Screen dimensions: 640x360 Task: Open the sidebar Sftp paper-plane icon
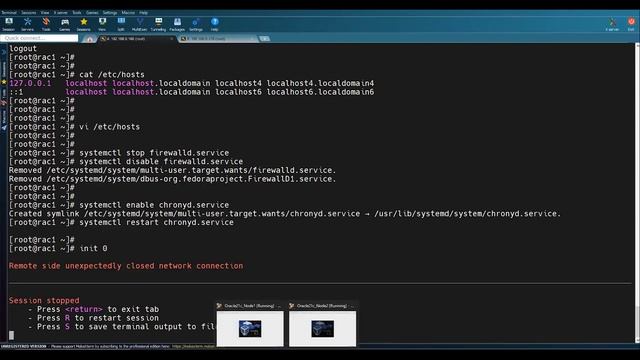coord(4,128)
